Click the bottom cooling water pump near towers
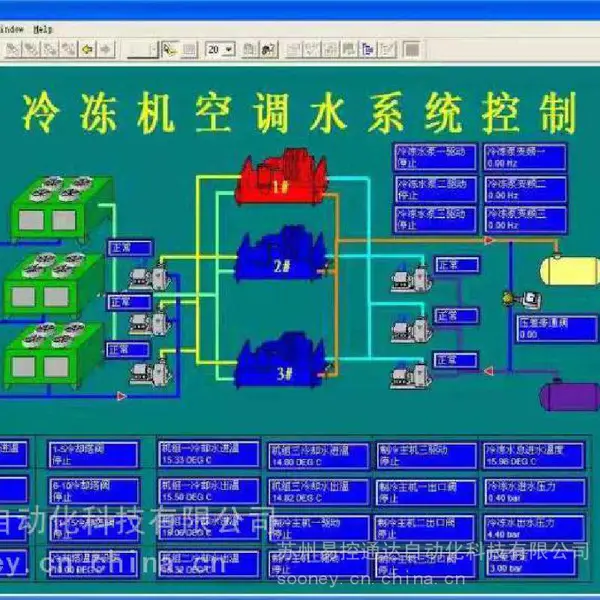Viewport: 600px width, 600px height. click(x=151, y=372)
